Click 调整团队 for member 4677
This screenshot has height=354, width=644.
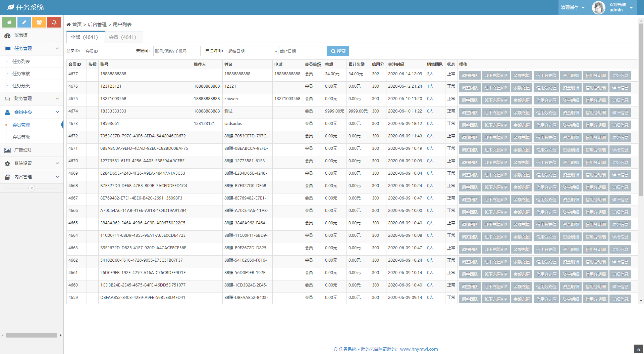tap(470, 76)
